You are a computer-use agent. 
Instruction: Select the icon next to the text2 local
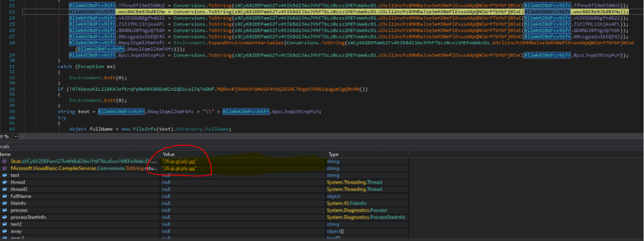click(x=5, y=224)
